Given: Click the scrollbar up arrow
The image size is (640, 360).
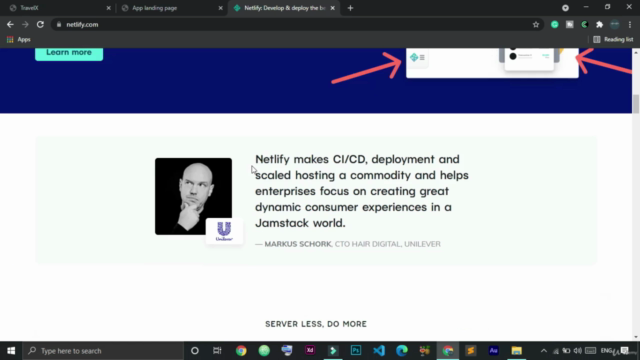Looking at the screenshot, I should 636,52.
